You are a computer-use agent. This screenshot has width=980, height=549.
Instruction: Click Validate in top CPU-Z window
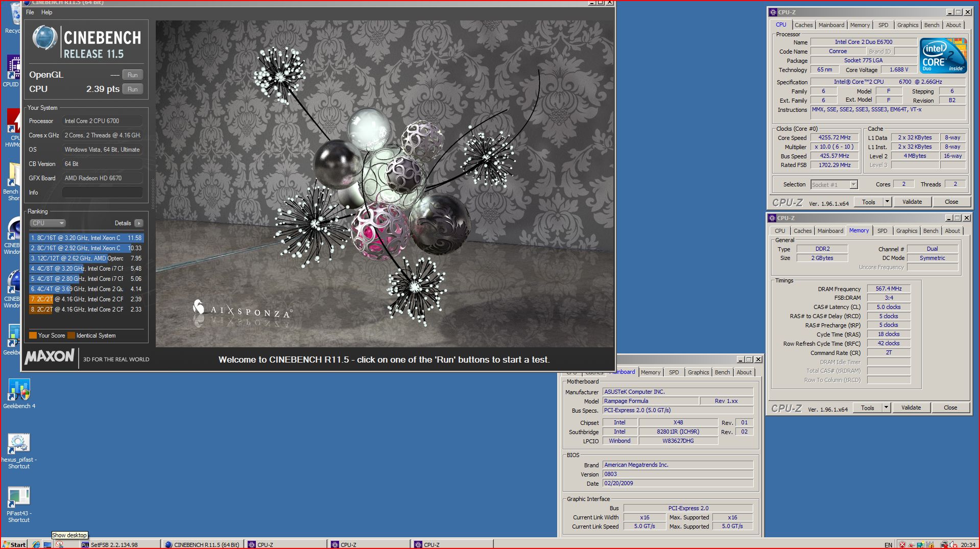[912, 202]
